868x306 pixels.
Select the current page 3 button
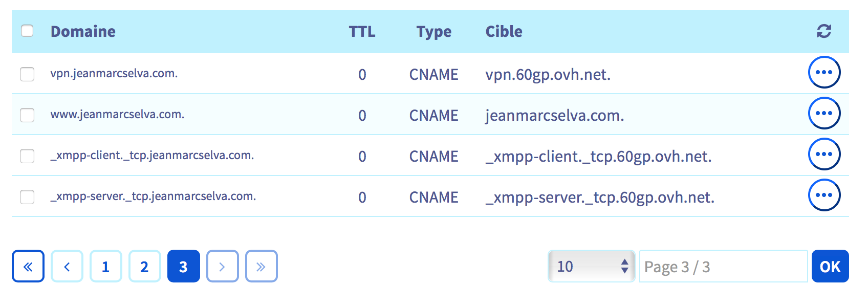coord(183,266)
